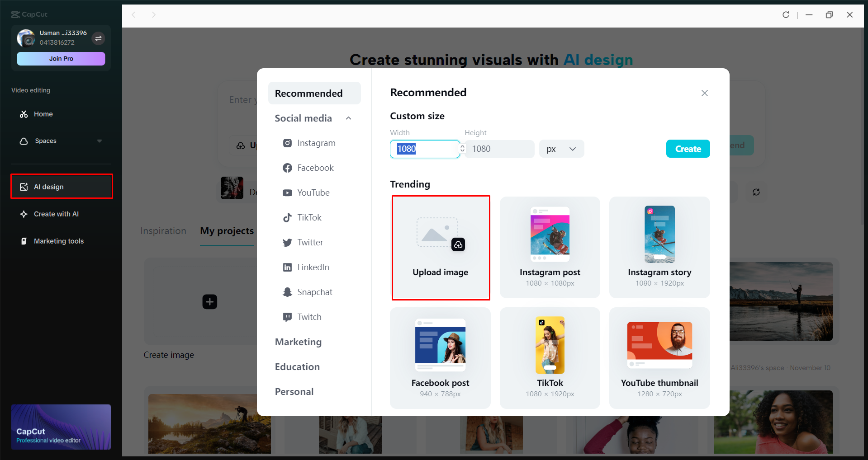Select the Upload image tile
Screen dimensions: 868x460
click(440, 248)
